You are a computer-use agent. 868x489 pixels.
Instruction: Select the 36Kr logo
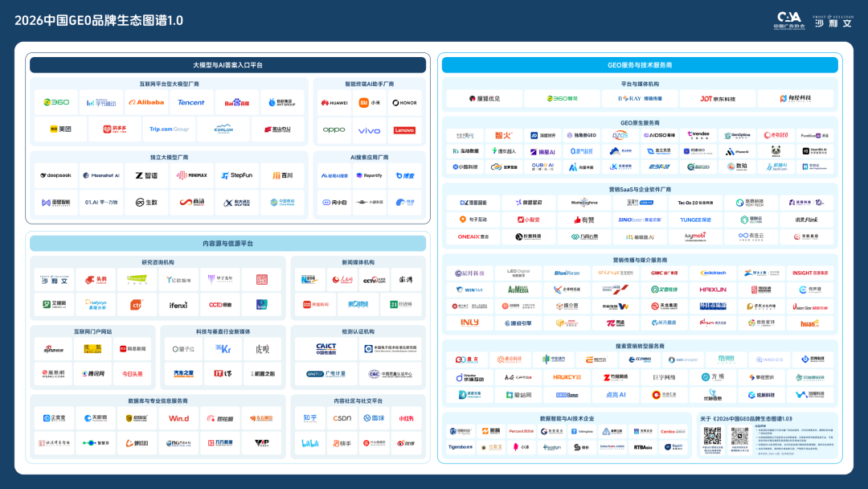pyautogui.click(x=223, y=349)
